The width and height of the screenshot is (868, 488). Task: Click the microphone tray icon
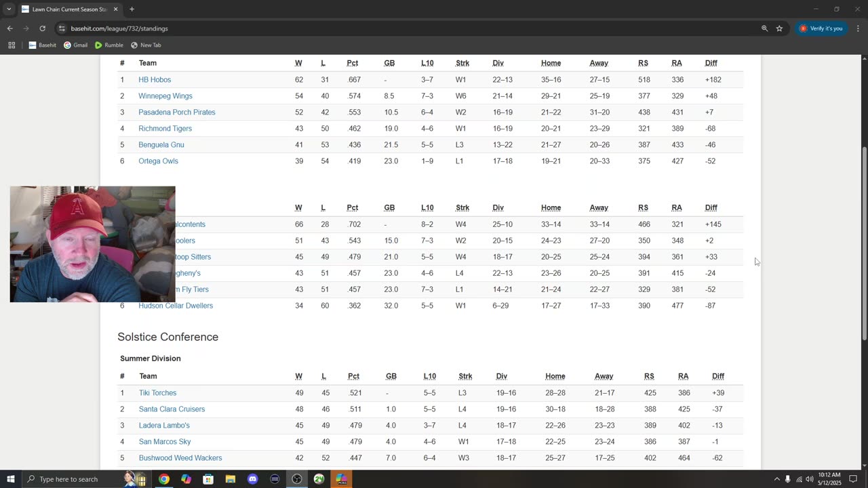(x=787, y=479)
